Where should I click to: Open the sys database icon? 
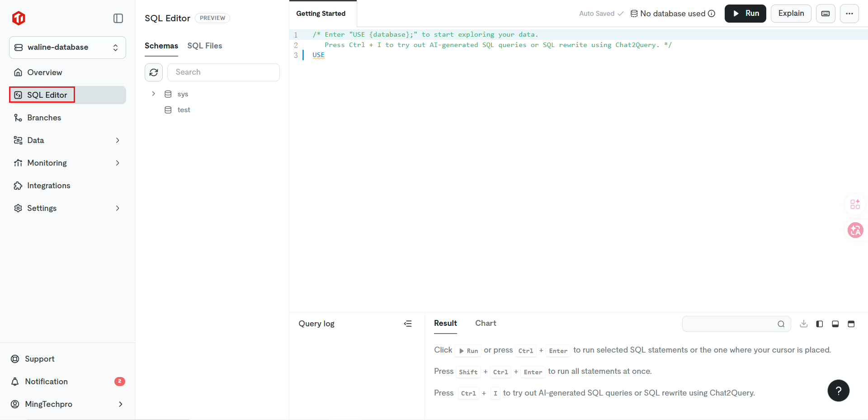point(168,94)
